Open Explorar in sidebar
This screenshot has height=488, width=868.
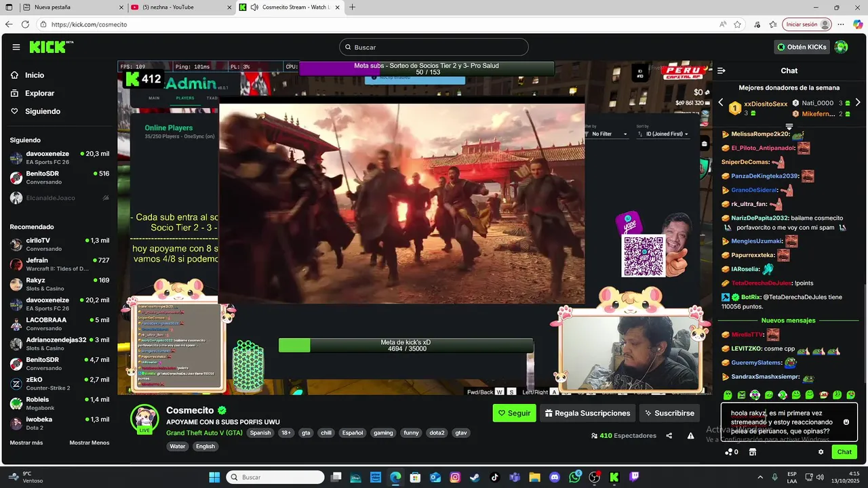click(x=33, y=93)
